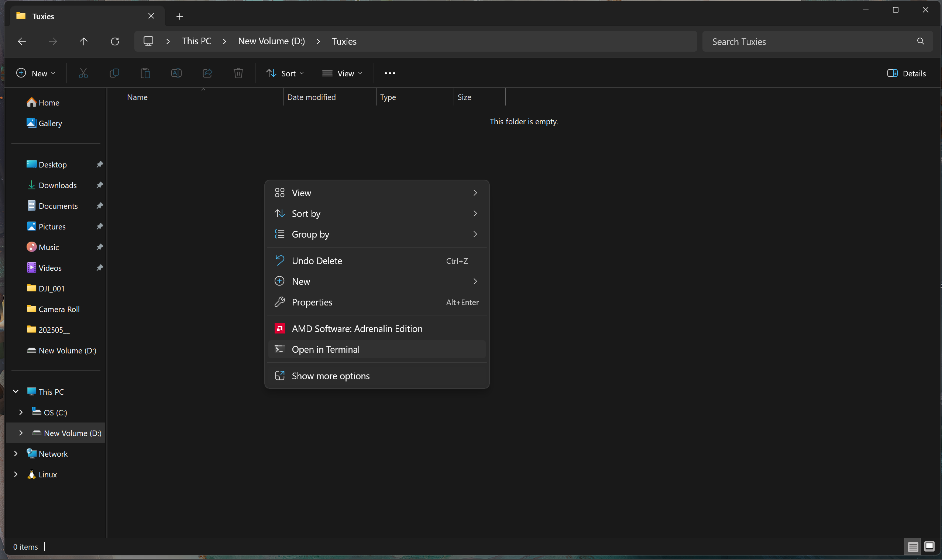This screenshot has width=942, height=560.
Task: Toggle the Details pane
Action: [x=906, y=73]
